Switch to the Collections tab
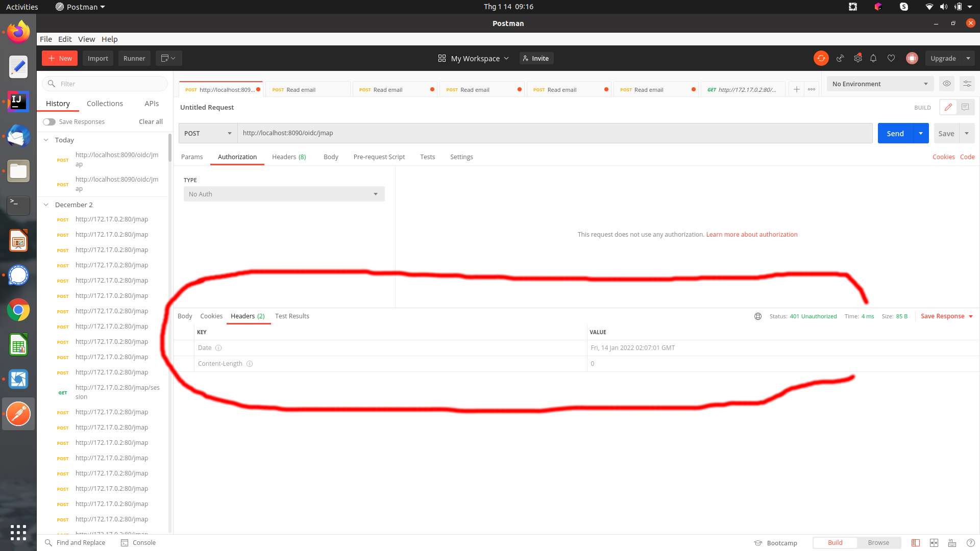980x551 pixels. click(x=105, y=104)
